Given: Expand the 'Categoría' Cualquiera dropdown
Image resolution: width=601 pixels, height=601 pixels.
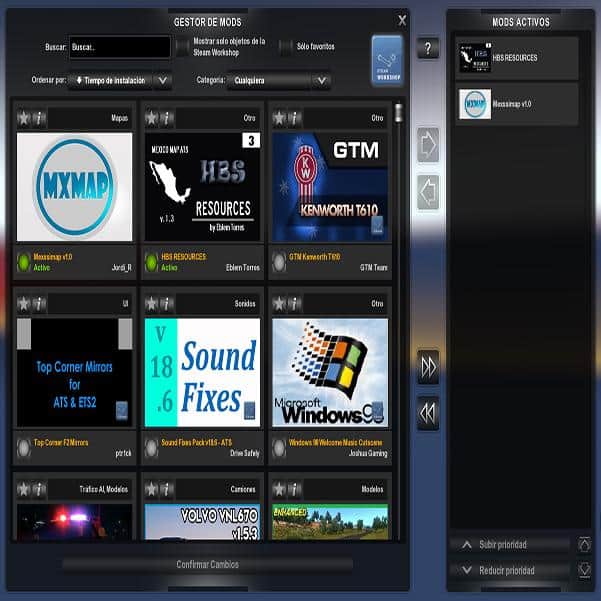Looking at the screenshot, I should click(278, 81).
